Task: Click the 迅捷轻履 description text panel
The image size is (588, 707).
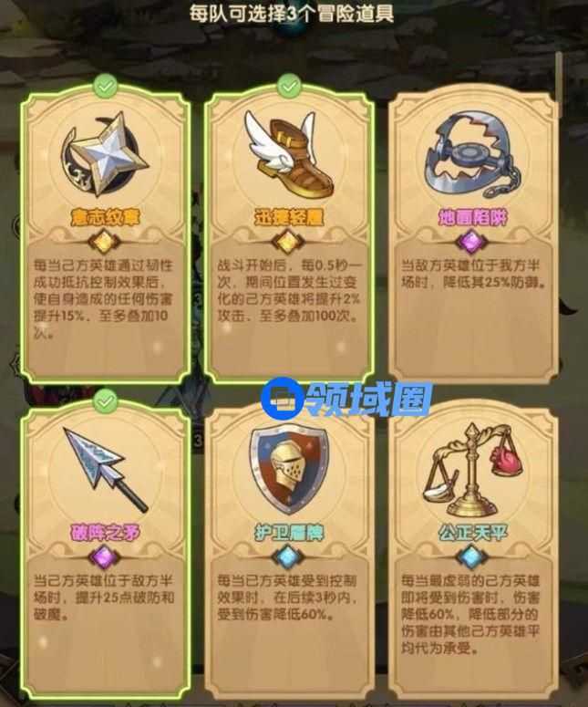Action: (x=288, y=290)
